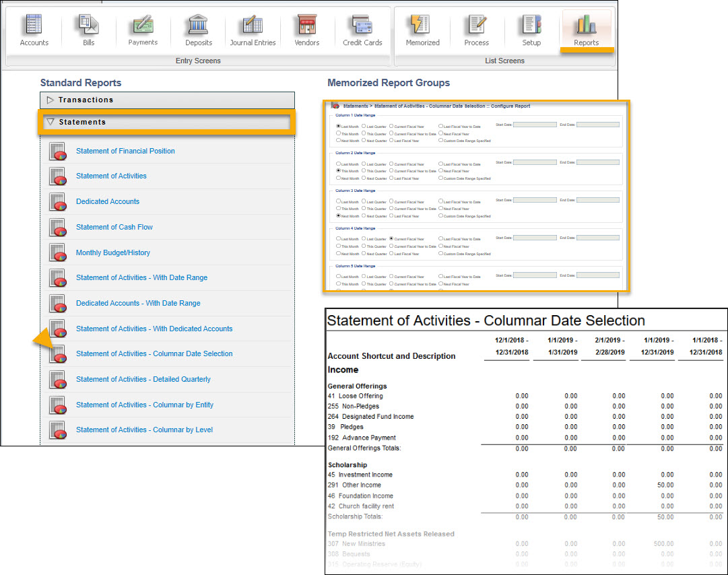Open Monthly Budget/History report link
The height and width of the screenshot is (575, 728).
pos(113,252)
